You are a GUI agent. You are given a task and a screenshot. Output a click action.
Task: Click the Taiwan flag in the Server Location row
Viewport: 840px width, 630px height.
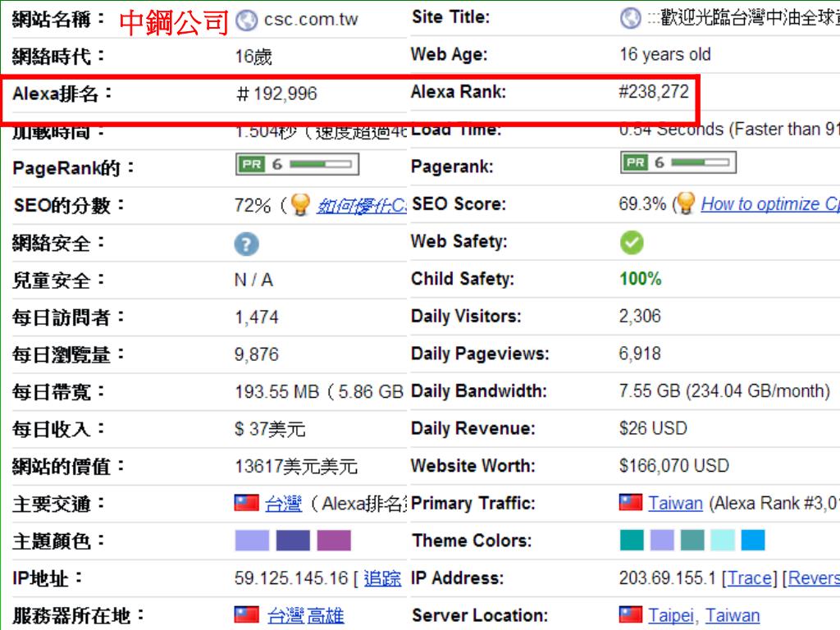coord(631,614)
